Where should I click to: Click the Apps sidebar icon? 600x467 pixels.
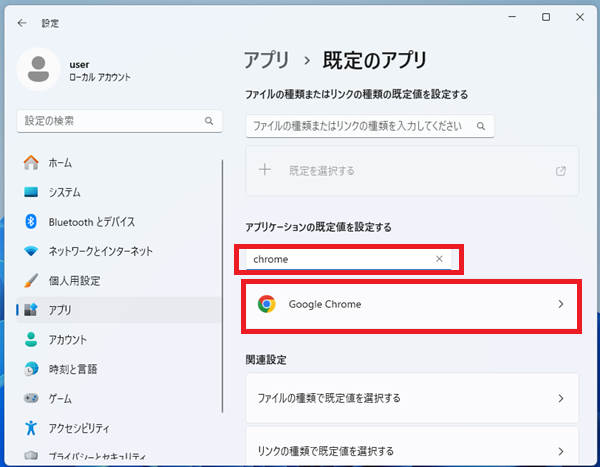[31, 310]
